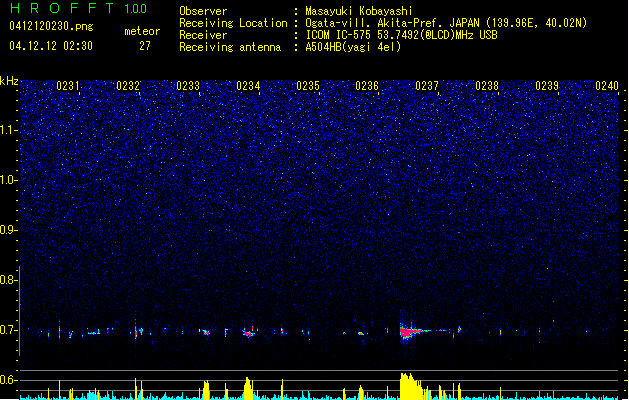Click the 0.7 kHz axis label

pos(8,330)
